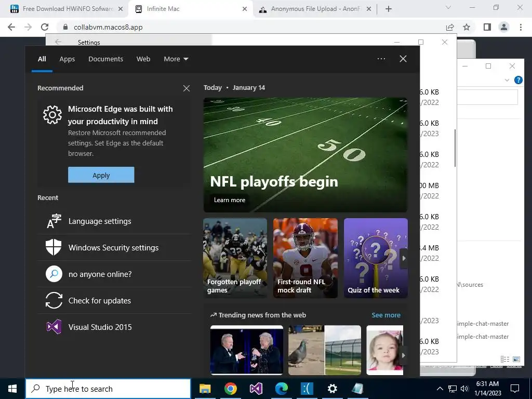The width and height of the screenshot is (532, 399).
Task: Open Visual Studio from the taskbar
Action: pos(256,389)
